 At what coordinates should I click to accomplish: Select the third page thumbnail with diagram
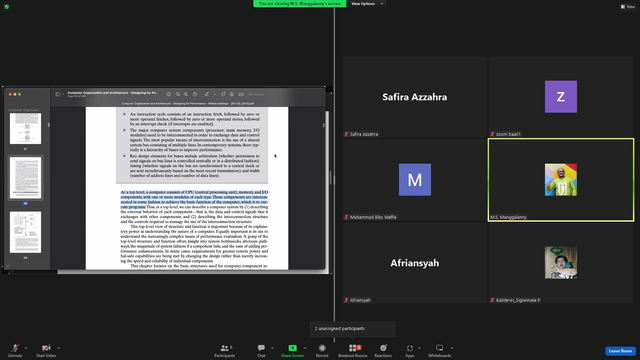[25, 232]
